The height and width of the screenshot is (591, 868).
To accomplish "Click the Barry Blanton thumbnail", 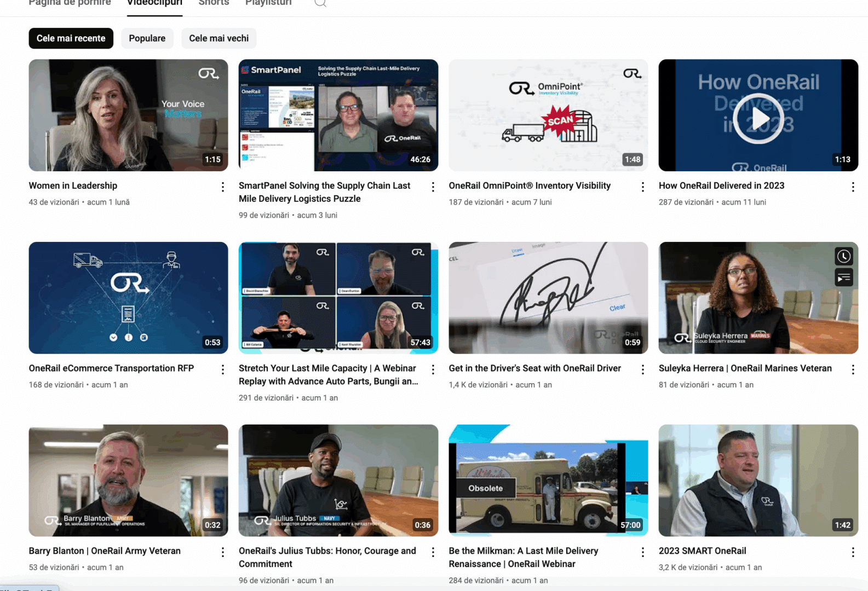I will [128, 480].
